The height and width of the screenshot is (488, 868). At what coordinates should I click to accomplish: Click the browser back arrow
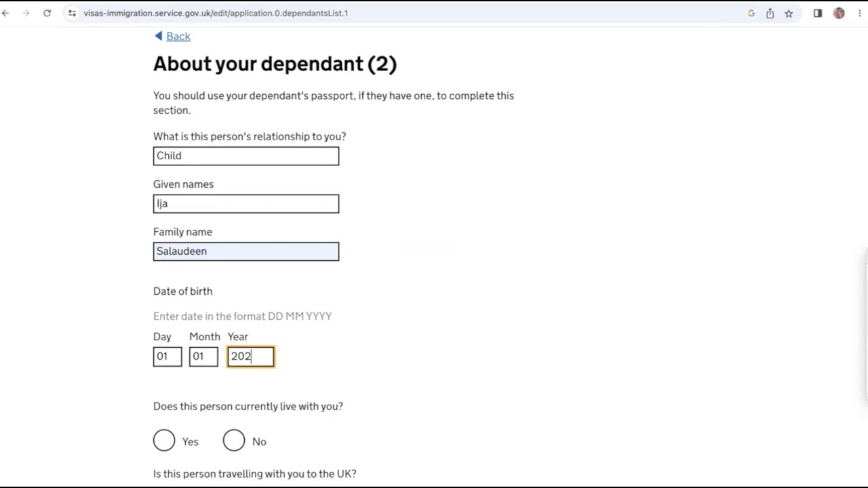tap(5, 13)
